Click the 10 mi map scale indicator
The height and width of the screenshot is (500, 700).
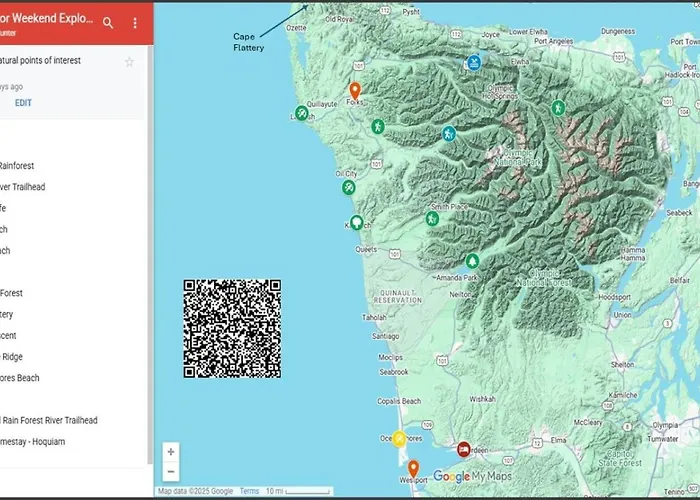298,491
